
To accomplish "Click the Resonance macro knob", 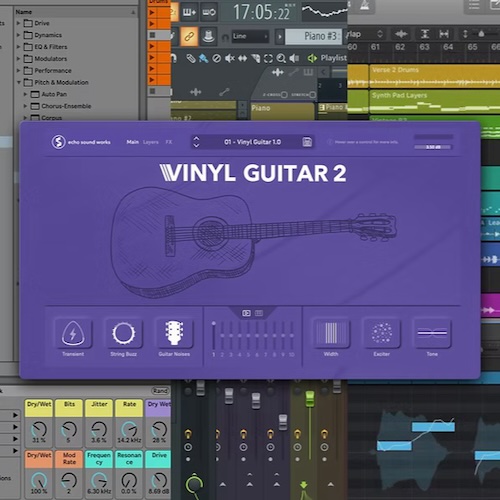I will point(129,481).
